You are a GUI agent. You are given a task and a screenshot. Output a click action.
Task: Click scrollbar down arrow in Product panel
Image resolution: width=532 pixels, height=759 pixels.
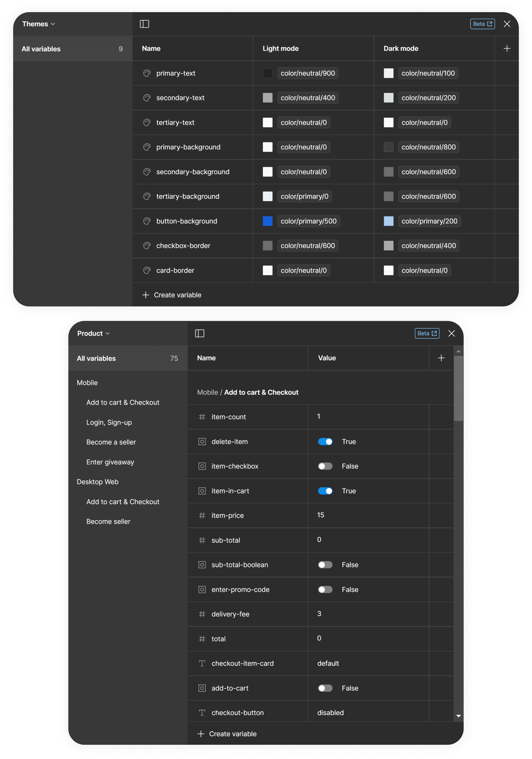coord(458,716)
